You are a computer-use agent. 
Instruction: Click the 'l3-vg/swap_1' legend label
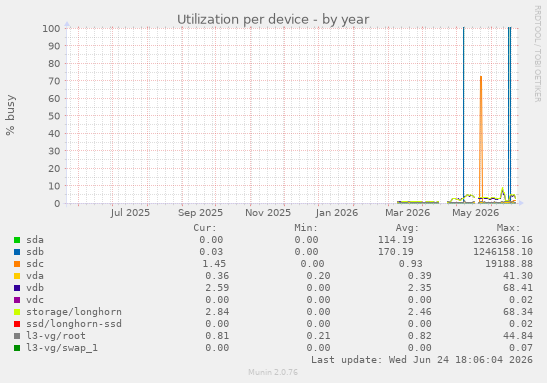point(62,348)
